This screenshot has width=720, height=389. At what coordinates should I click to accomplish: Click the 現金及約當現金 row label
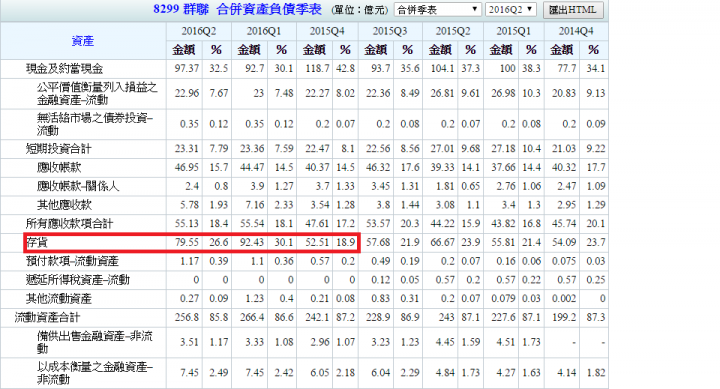[64, 69]
